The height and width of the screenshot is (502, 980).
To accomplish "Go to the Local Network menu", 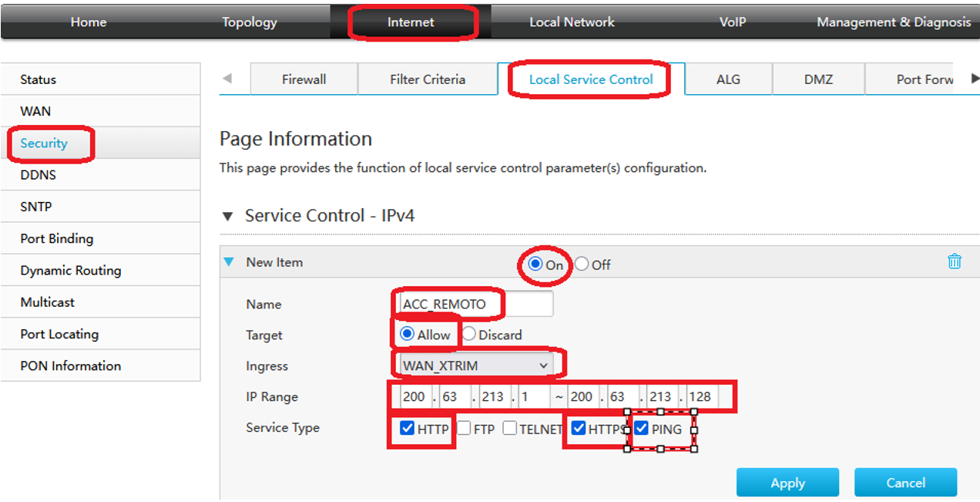I will tap(572, 22).
